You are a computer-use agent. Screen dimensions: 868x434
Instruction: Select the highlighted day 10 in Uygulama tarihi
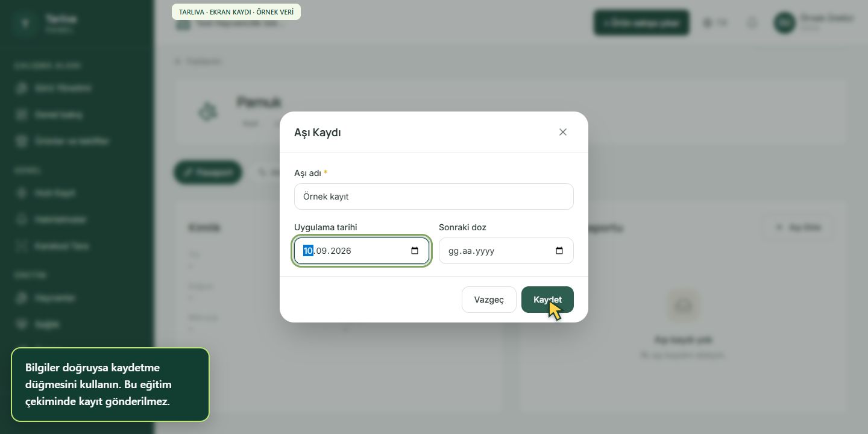[x=308, y=251]
